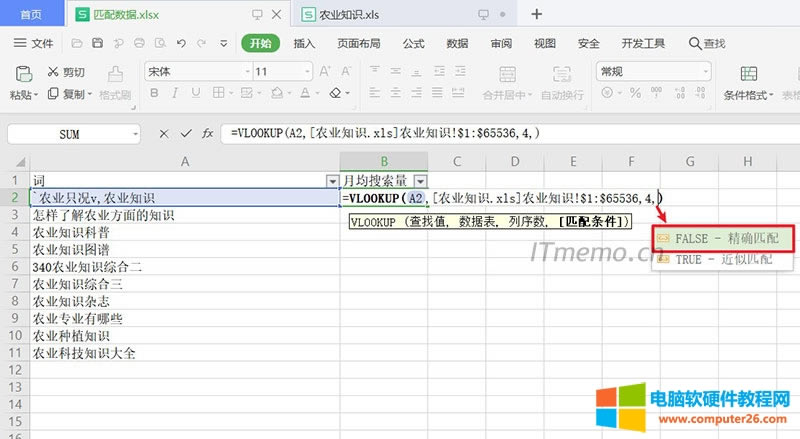Screen dimensions: 800x439
Task: Apply percent style format
Action: (635, 93)
